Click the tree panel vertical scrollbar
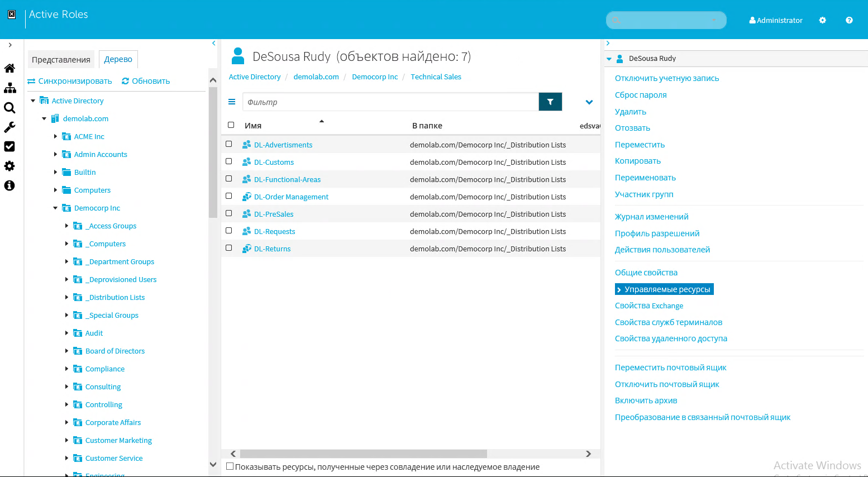This screenshot has width=868, height=477. (x=213, y=152)
